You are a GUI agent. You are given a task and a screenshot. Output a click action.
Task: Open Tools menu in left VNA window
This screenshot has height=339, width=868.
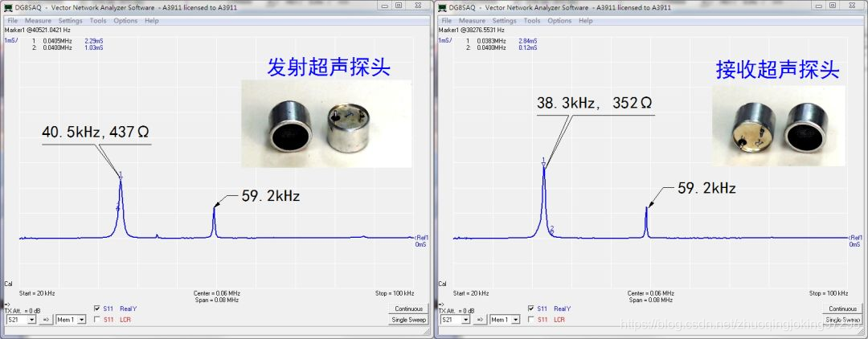point(98,20)
